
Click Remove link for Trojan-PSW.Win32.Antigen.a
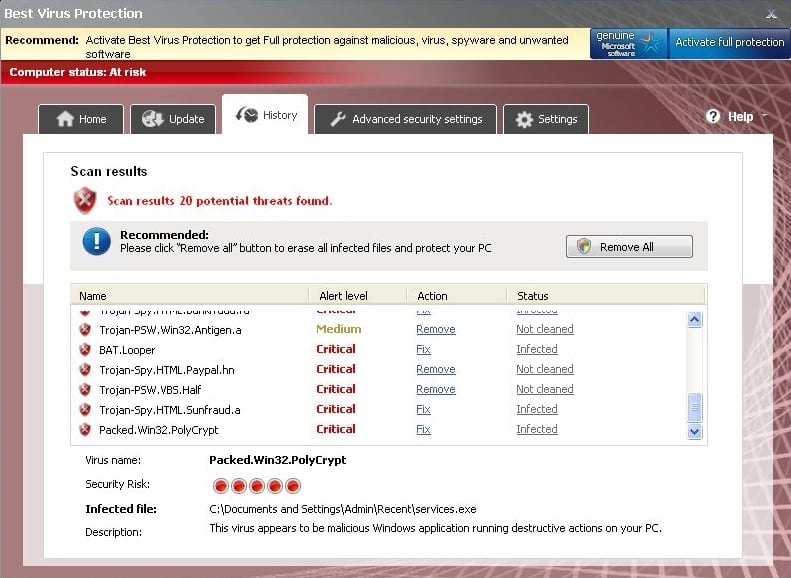pos(436,329)
